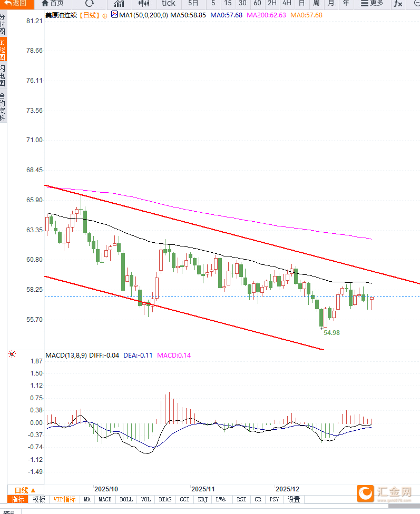Select the KDJ indicator
Screen dimensions: 420x514
click(203, 500)
